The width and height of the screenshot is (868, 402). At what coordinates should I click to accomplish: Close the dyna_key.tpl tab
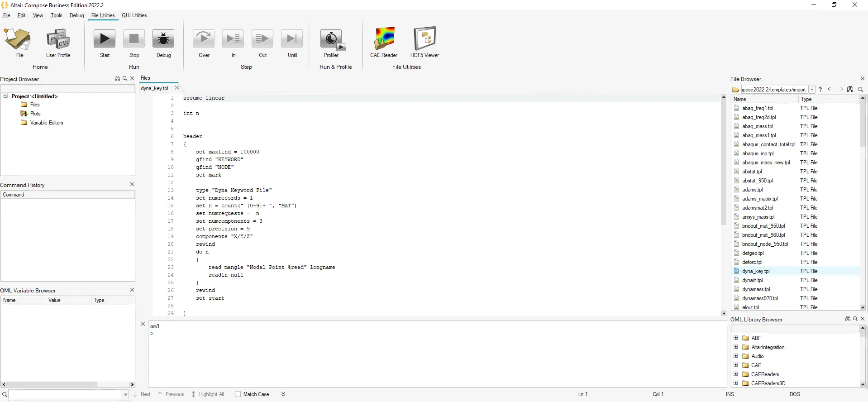[177, 88]
